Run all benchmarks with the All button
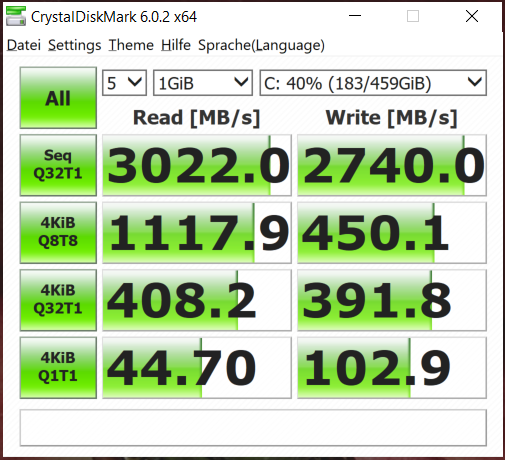 tap(58, 98)
